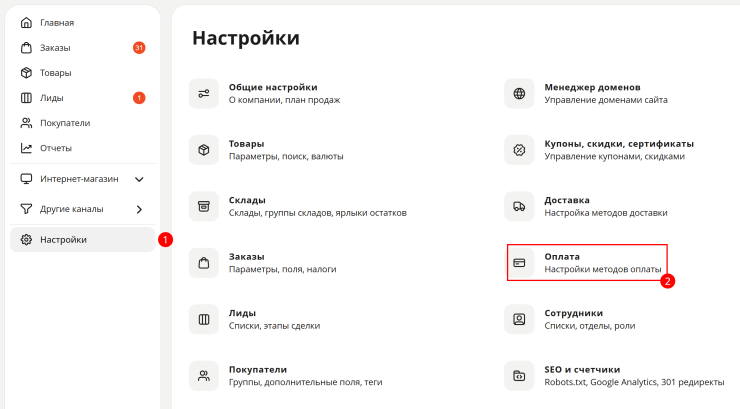
Task: Open the Менеджер доменов link
Action: [592, 87]
